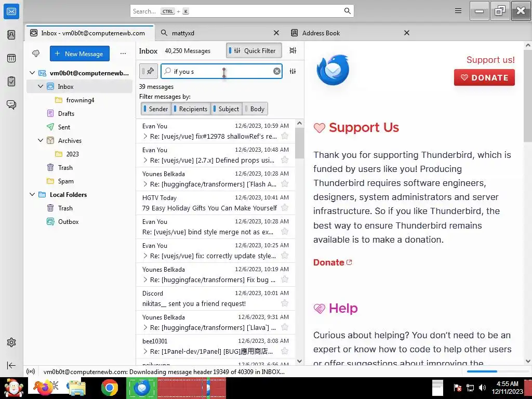
Task: Collapse the Inbox folder chevron
Action: pyautogui.click(x=41, y=86)
